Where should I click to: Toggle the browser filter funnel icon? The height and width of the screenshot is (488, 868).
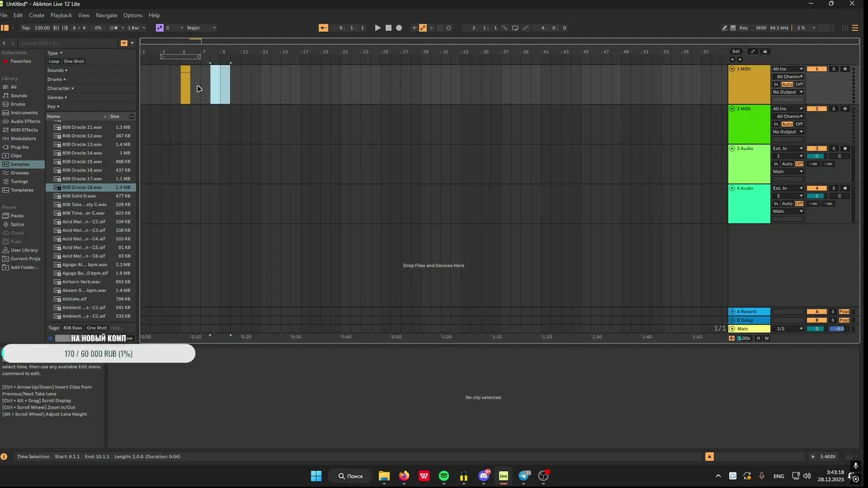pyautogui.click(x=123, y=43)
